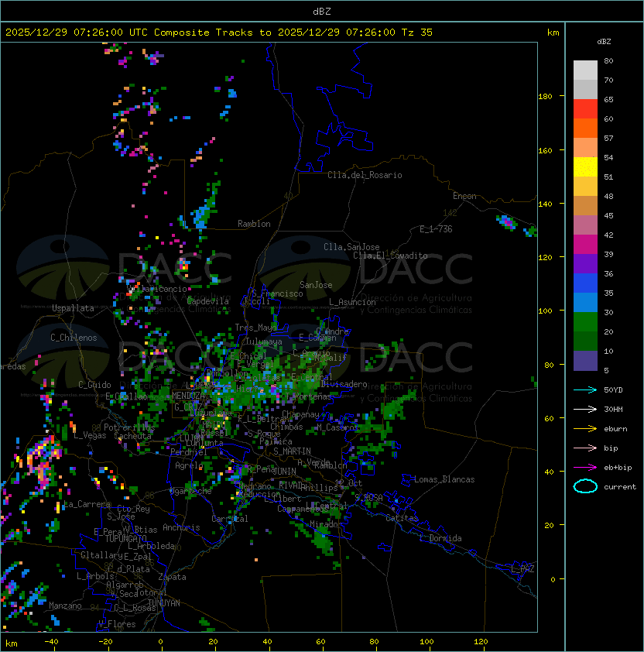Screen dimensions: 644x652
Task: Select the yellow eburn arrow in legend
Action: tap(585, 429)
